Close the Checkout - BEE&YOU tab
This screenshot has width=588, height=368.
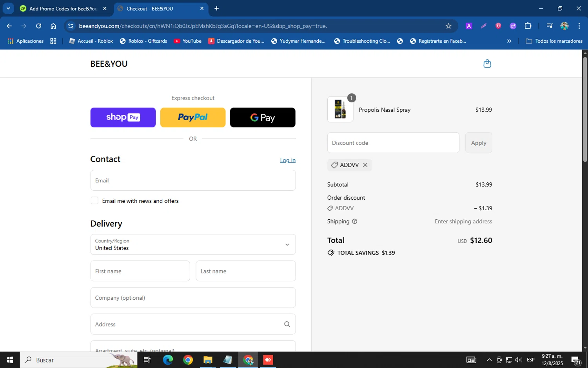click(202, 8)
